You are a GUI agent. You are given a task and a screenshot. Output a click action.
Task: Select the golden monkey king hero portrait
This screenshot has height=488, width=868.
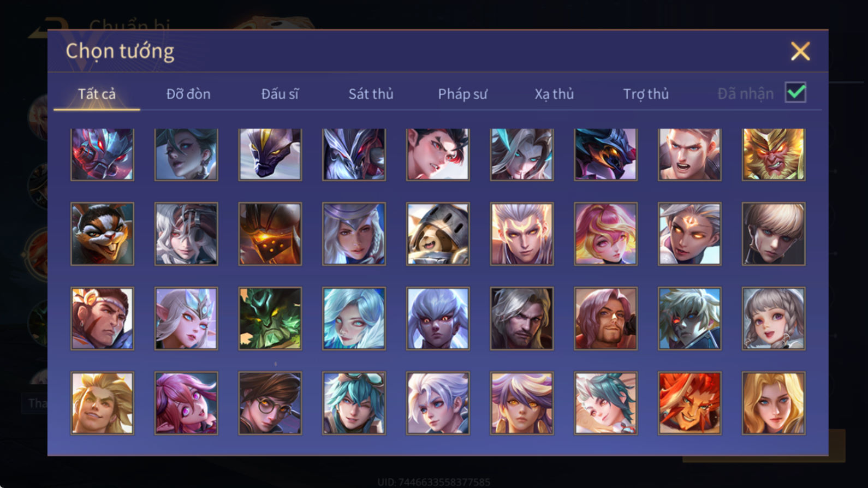pyautogui.click(x=773, y=154)
